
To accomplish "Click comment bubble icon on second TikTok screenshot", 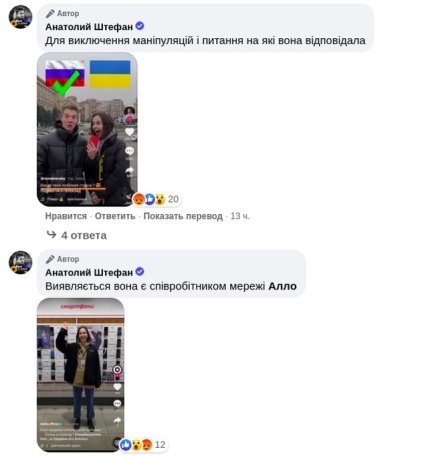I will point(117,404).
